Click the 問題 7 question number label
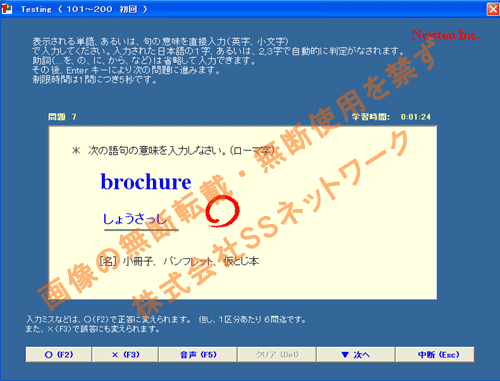Viewport: 500px width, 381px height. coord(62,117)
